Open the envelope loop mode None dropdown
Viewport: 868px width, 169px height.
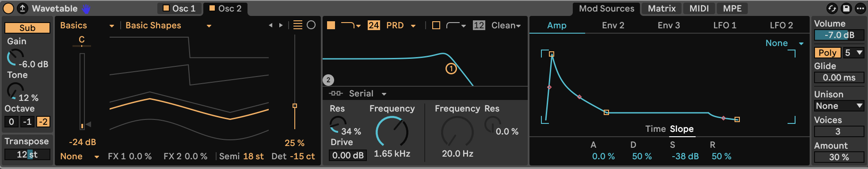[x=784, y=43]
